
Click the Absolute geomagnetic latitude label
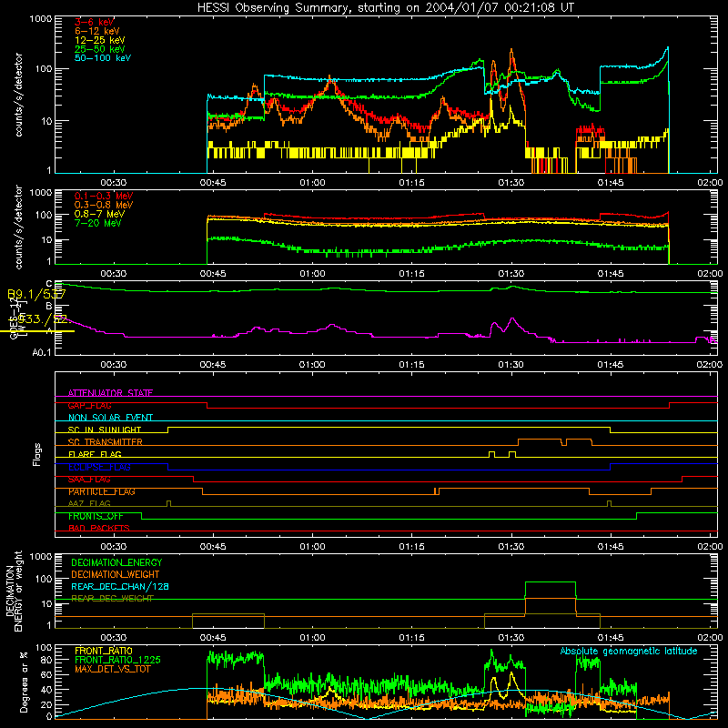(629, 651)
